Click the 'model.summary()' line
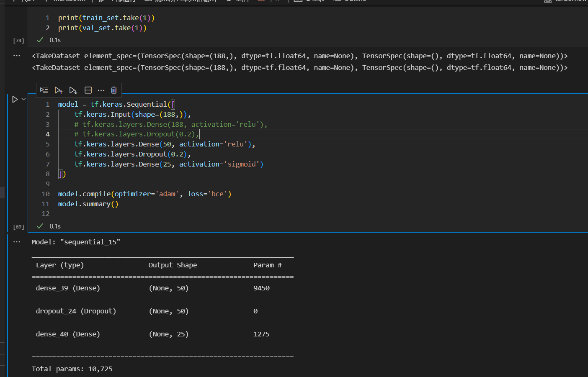Image resolution: width=588 pixels, height=377 pixels. (88, 204)
